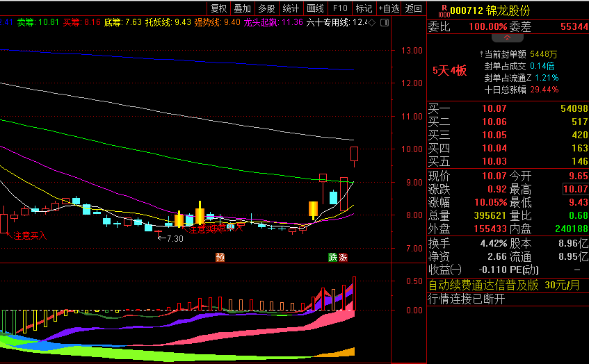The height and width of the screenshot is (364, 589).
Task: Click the latest candlestick near 10.00
Action: tap(354, 156)
